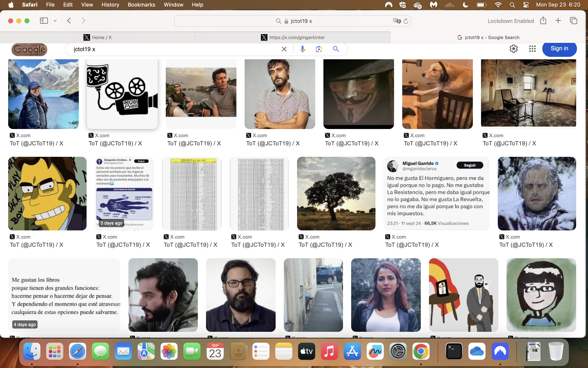Open the lone tree at sunset image
The image size is (588, 368).
pos(336,193)
